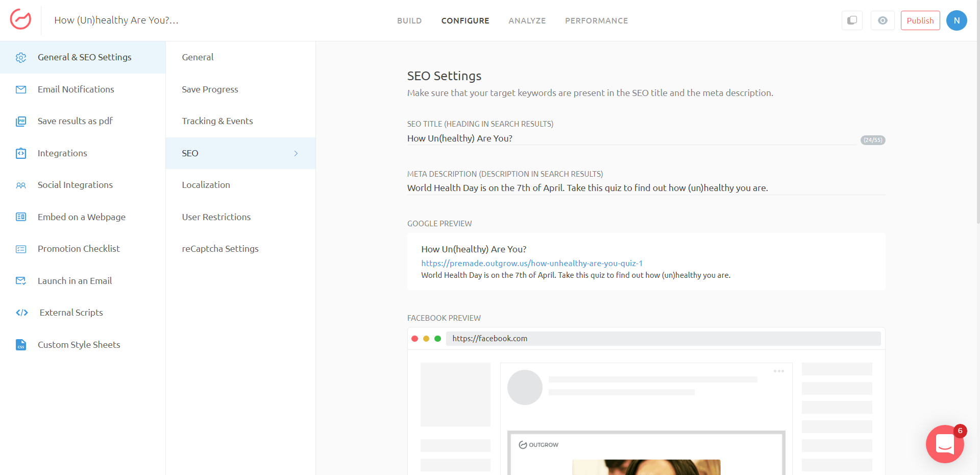Switch to the BUILD tab

tap(409, 20)
